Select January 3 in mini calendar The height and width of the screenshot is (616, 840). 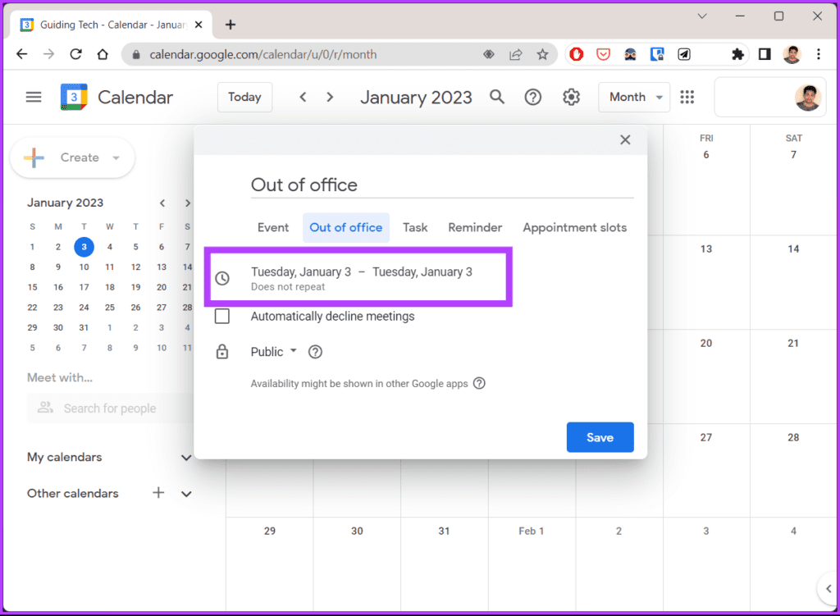point(84,247)
